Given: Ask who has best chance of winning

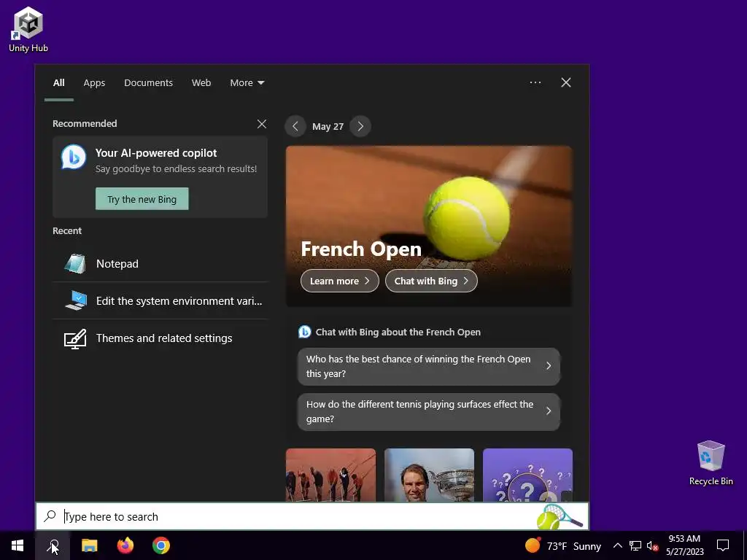Looking at the screenshot, I should click(x=429, y=366).
